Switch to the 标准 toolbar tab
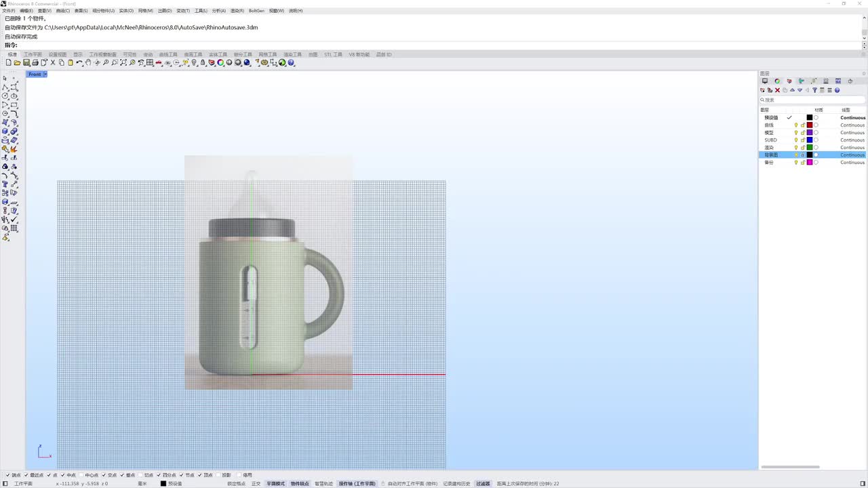The image size is (868, 488). 12,54
